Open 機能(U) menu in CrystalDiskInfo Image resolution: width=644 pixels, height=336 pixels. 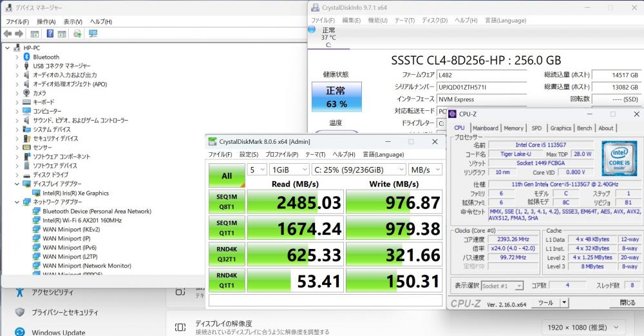377,20
